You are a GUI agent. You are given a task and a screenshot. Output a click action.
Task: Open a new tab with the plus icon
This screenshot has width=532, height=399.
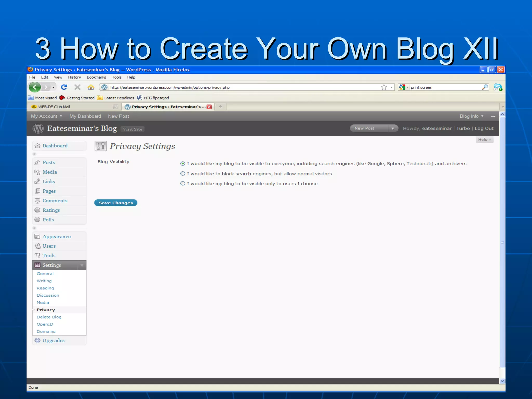[221, 107]
